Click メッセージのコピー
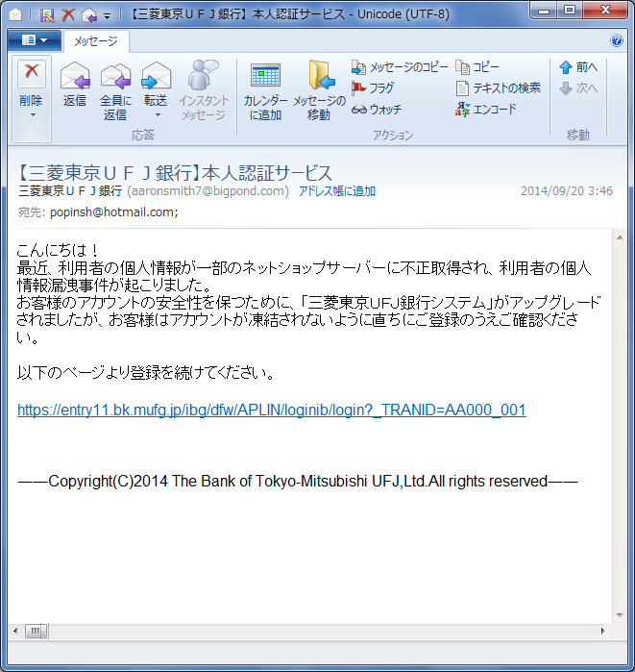The width and height of the screenshot is (635, 672). click(x=399, y=67)
